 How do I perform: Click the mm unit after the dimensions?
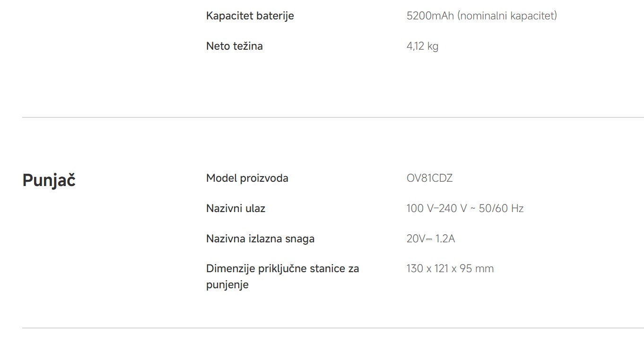[484, 268]
